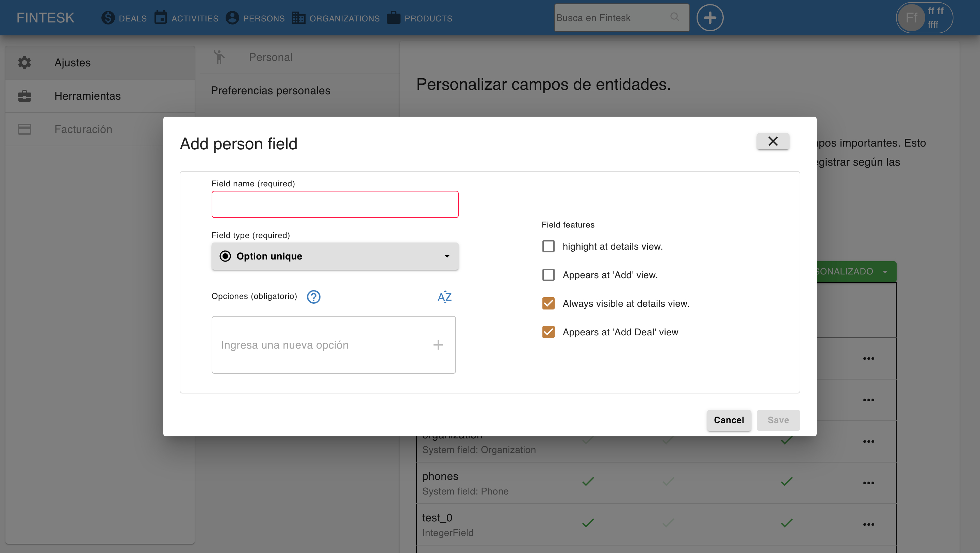
Task: Sort options alphabetically with AZ icon
Action: 444,297
